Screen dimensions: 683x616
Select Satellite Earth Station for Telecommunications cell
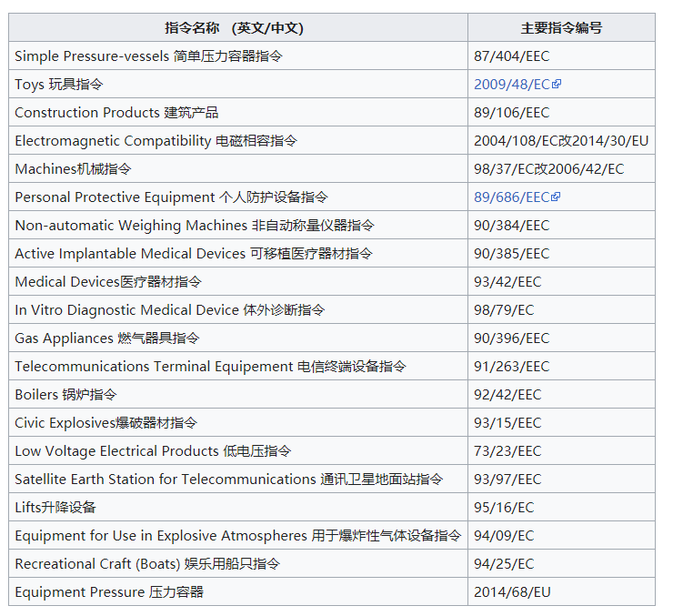pyautogui.click(x=238, y=479)
